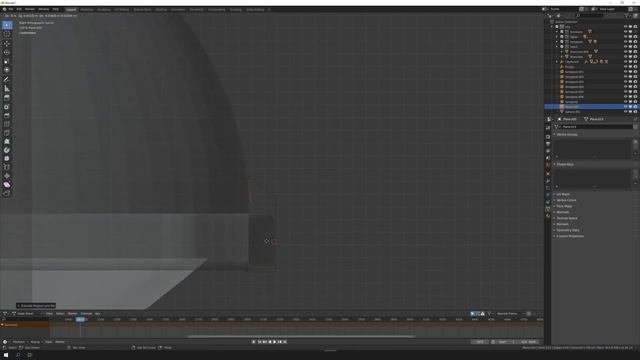Jump to the end frame
This screenshot has width=640, height=360.
[x=285, y=342]
